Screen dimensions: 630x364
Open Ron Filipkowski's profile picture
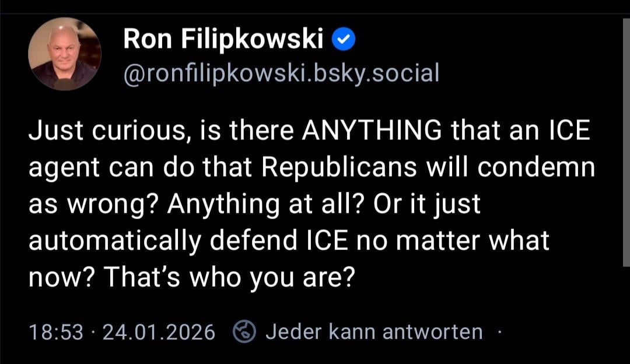(x=64, y=54)
